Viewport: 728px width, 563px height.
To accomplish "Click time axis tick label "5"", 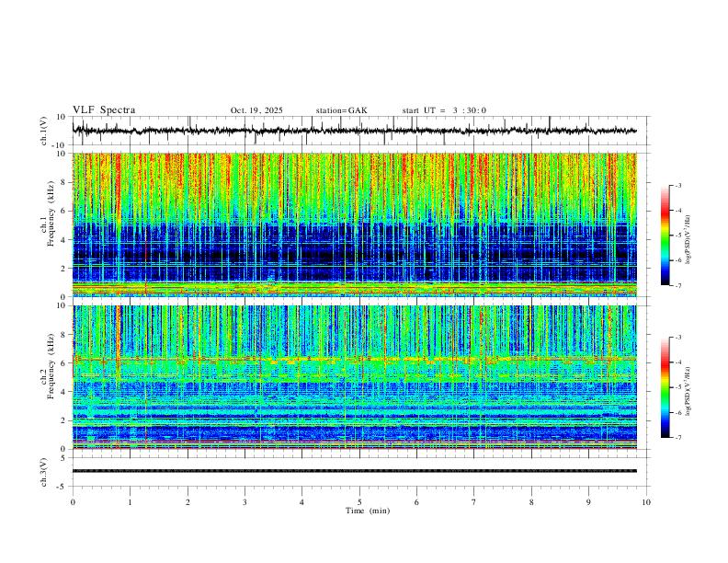I will click(359, 502).
